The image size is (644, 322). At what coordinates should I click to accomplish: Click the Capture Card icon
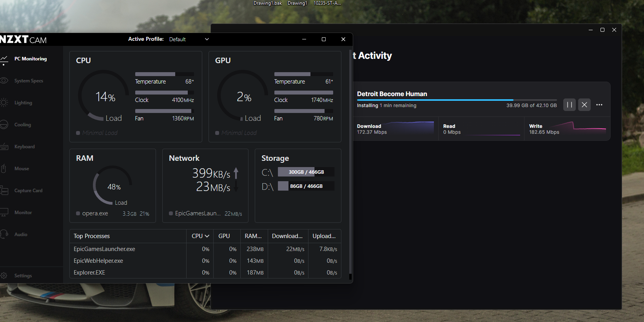[x=4, y=191]
